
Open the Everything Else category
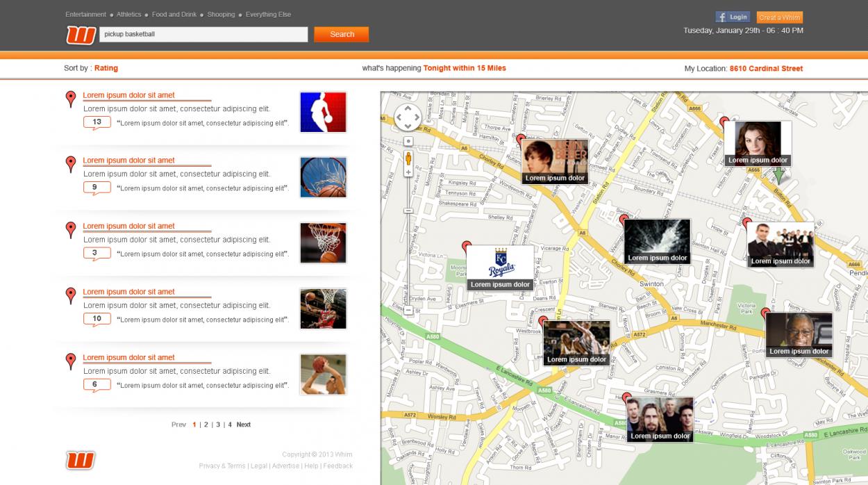(269, 14)
